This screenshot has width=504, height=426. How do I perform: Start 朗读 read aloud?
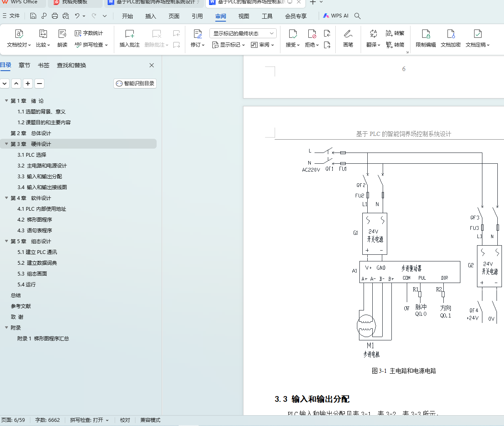(62, 39)
